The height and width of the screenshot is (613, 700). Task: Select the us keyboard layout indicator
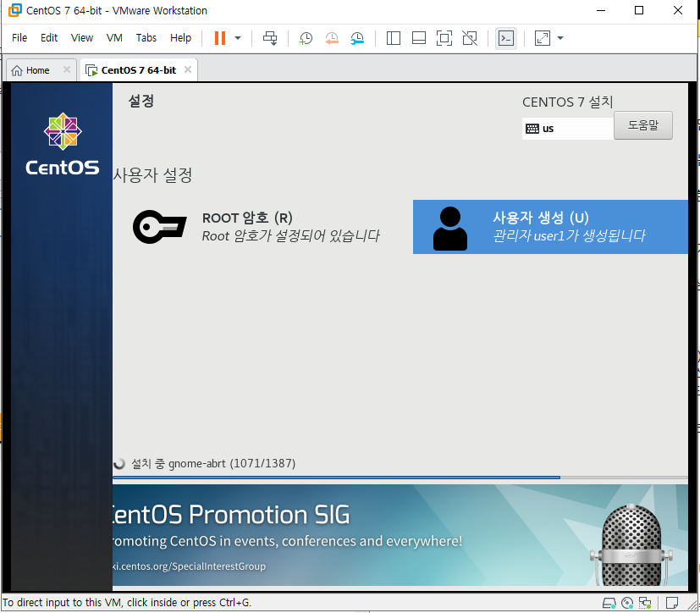click(567, 129)
